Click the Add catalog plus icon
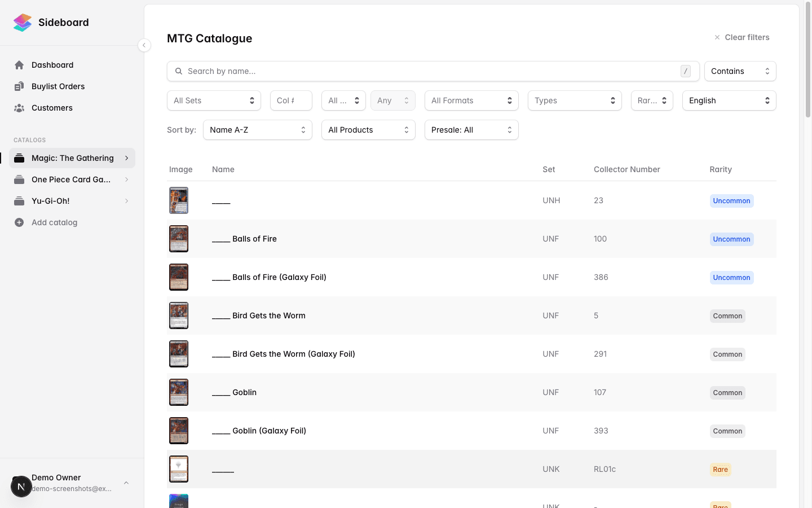Viewport: 812px width, 508px height. click(x=19, y=222)
